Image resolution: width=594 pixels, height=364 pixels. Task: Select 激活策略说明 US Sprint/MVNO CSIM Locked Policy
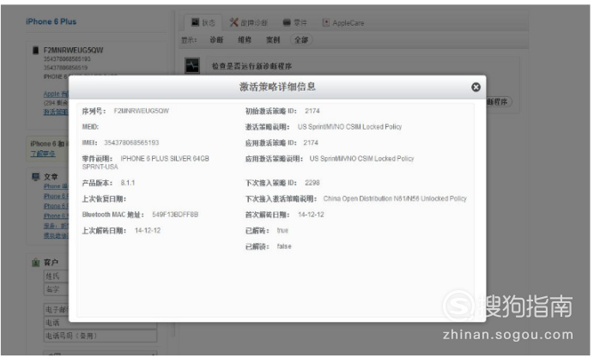coord(349,127)
